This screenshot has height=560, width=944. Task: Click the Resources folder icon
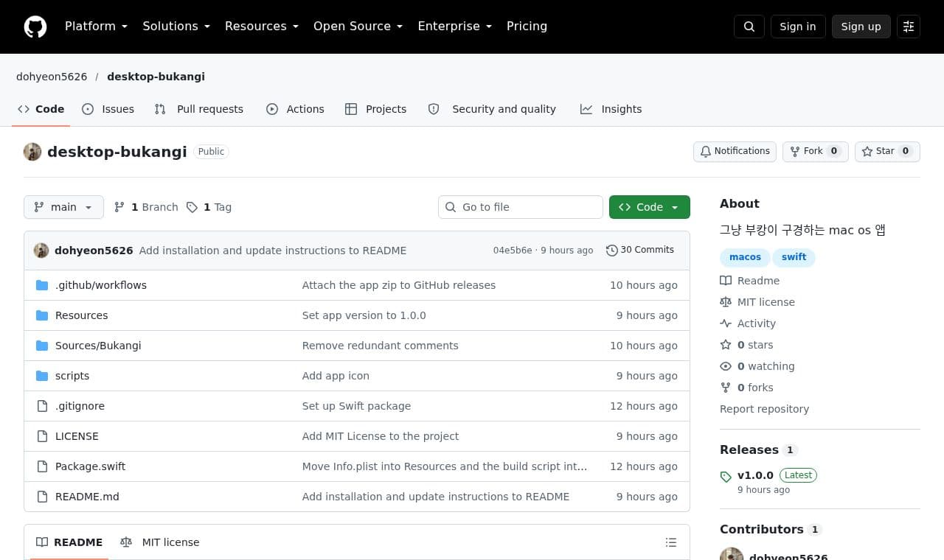(42, 315)
